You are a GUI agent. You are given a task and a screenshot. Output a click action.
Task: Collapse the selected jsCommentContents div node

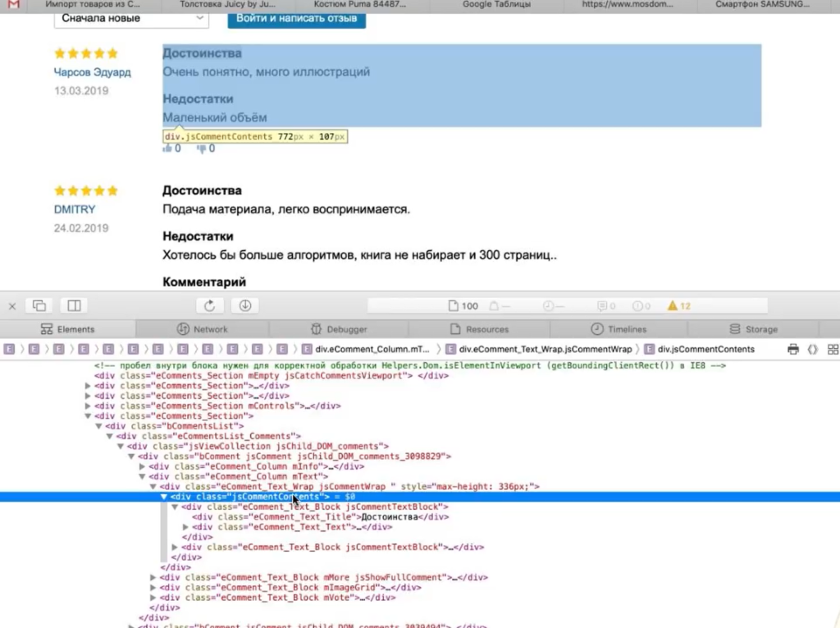pos(163,497)
